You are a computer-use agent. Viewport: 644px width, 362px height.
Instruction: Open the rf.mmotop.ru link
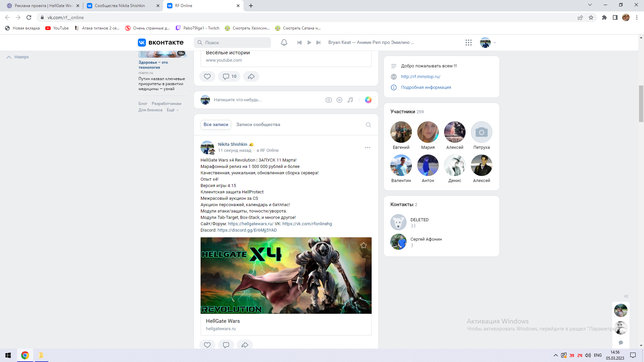click(421, 77)
